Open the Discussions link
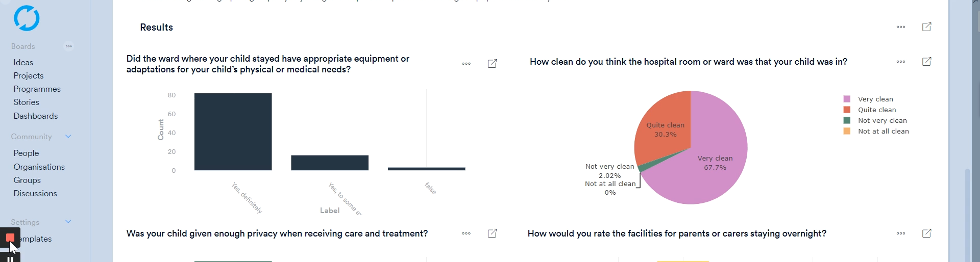 click(35, 193)
